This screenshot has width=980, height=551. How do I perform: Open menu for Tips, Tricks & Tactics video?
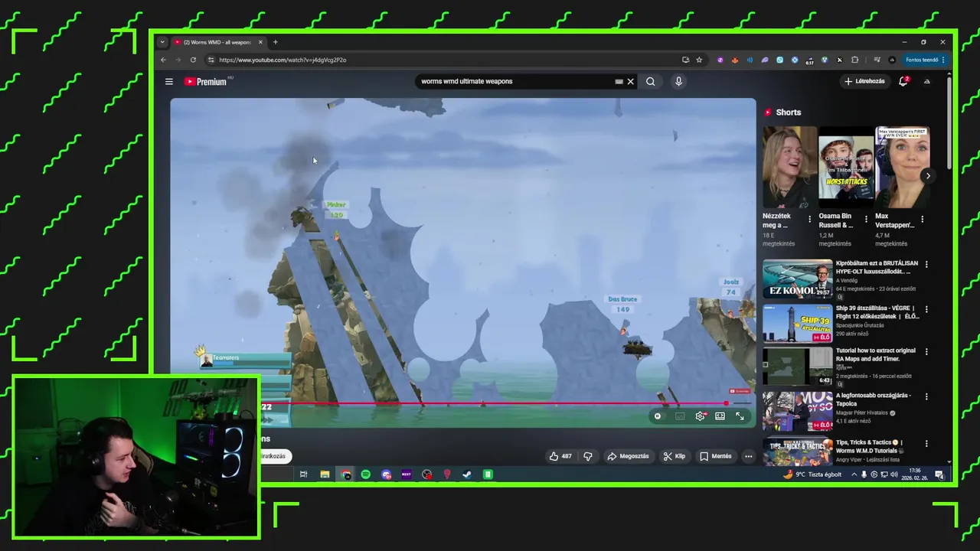point(926,443)
